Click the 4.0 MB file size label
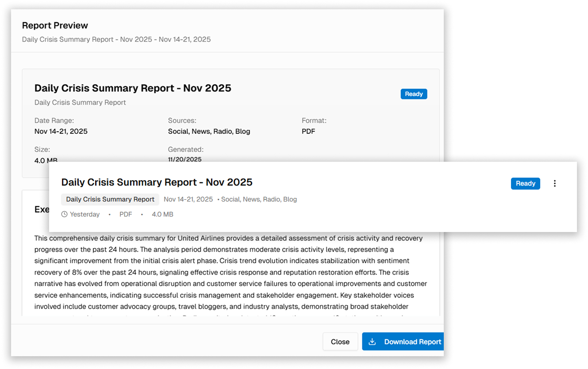The height and width of the screenshot is (369, 588). click(162, 214)
